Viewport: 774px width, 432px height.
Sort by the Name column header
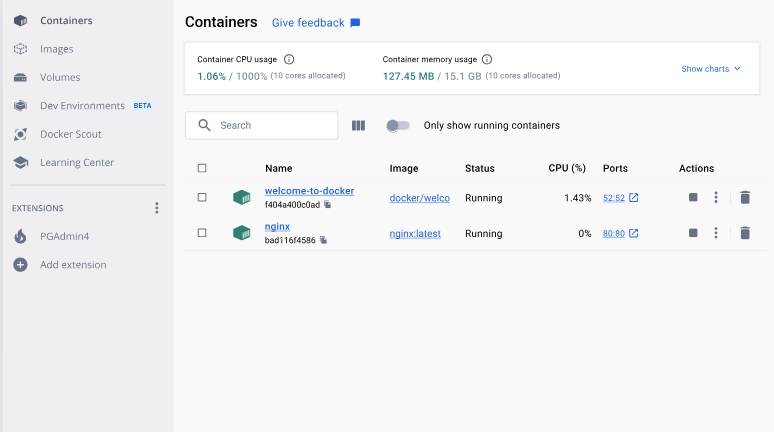click(278, 168)
